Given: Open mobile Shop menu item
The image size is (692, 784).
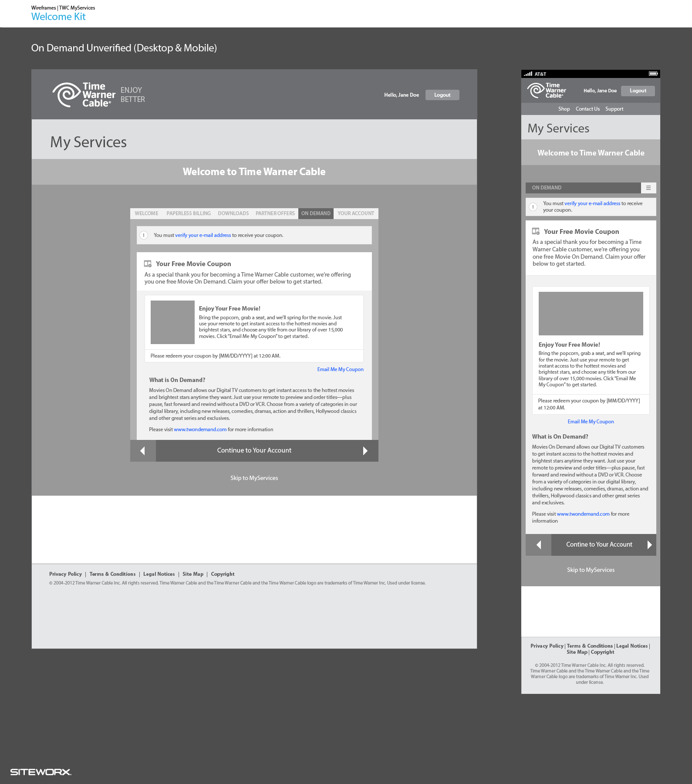Looking at the screenshot, I should tap(564, 109).
